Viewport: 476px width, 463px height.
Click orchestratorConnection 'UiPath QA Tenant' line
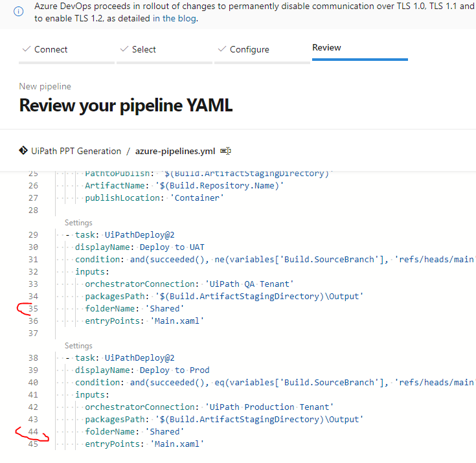[189, 284]
